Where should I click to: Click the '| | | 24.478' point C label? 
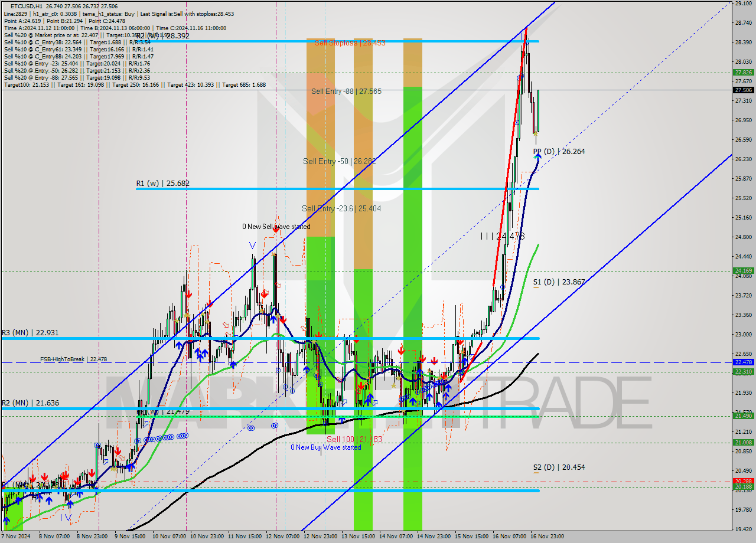coord(503,236)
